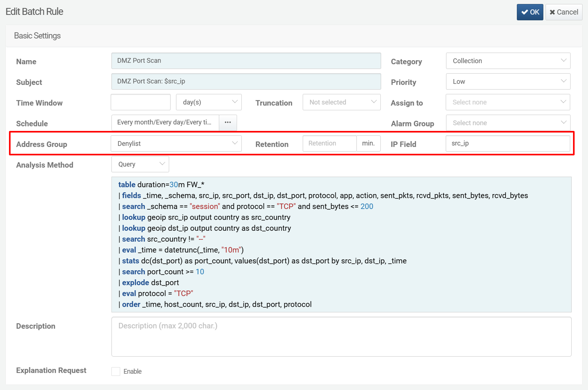The image size is (588, 390).
Task: Click the Basic Settings section header
Action: pyautogui.click(x=37, y=36)
